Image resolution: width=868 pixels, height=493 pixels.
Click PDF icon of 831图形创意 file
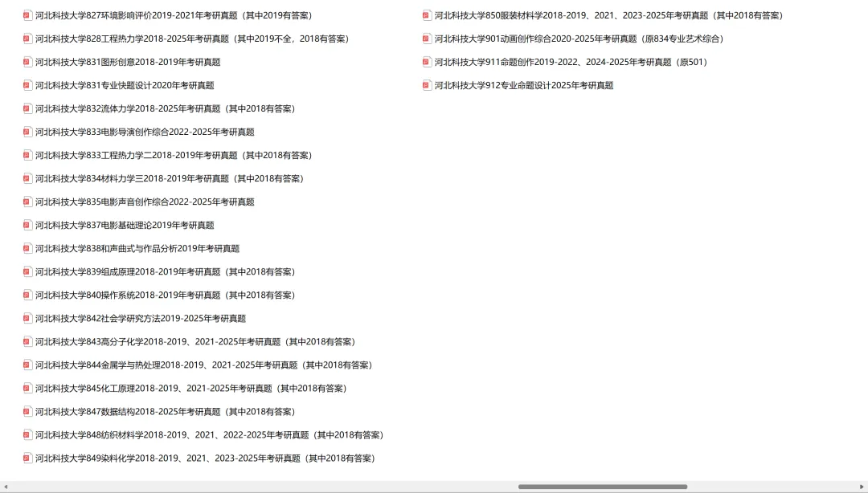(27, 62)
